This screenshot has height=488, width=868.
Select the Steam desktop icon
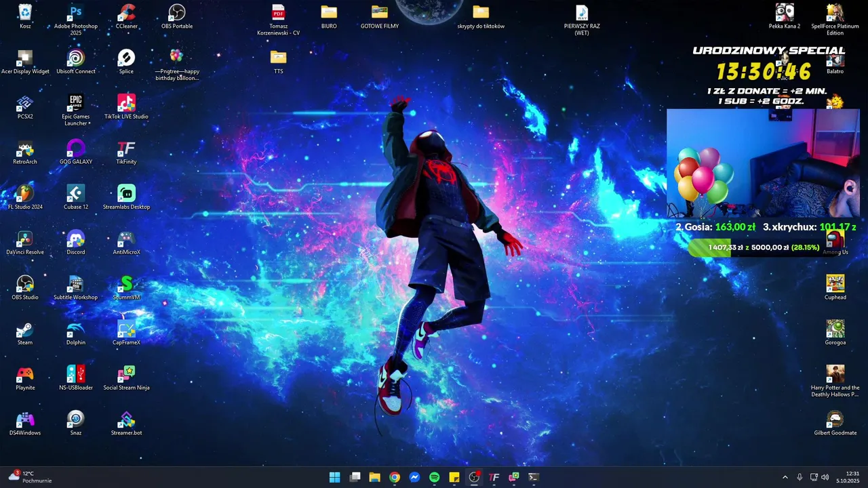25,333
